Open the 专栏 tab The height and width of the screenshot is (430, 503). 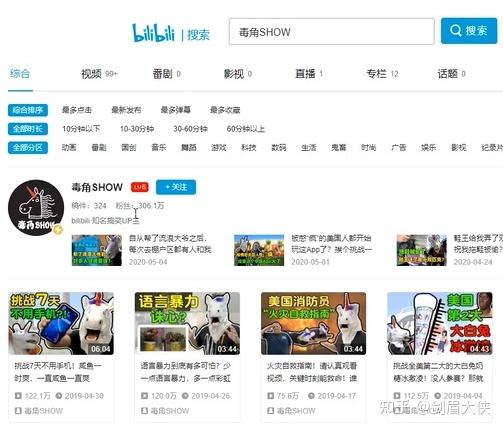(x=382, y=74)
